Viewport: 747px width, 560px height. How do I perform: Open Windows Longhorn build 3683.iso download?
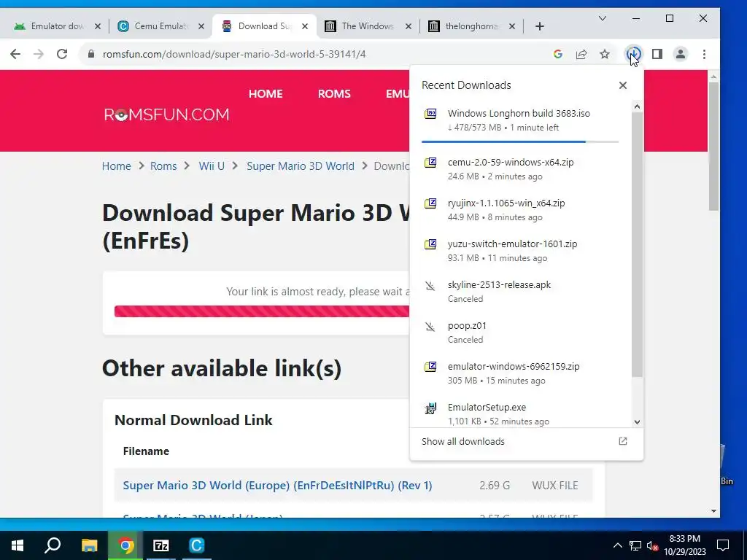[520, 120]
